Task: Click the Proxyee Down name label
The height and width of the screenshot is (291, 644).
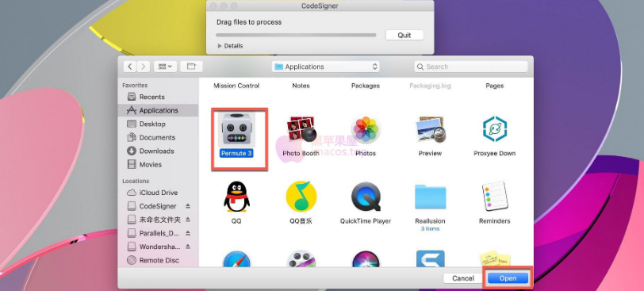Action: (495, 154)
